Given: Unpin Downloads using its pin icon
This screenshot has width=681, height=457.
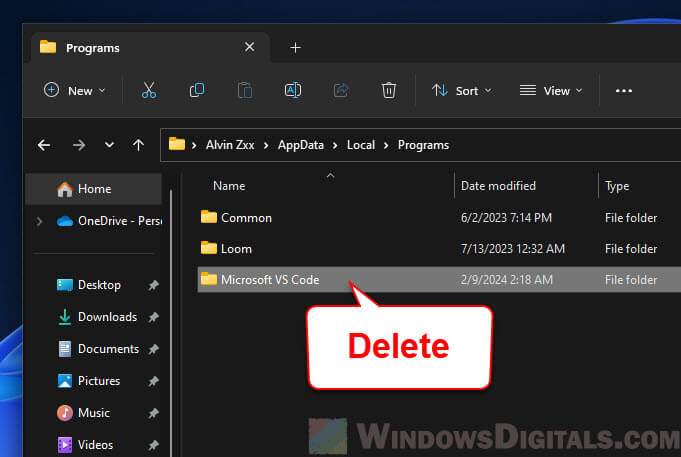Looking at the screenshot, I should (x=153, y=318).
